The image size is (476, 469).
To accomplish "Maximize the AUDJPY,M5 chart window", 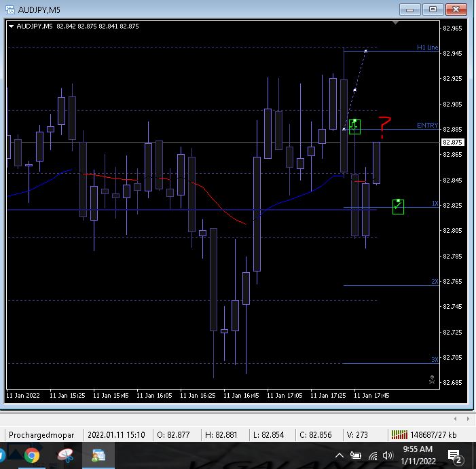I will (x=433, y=10).
